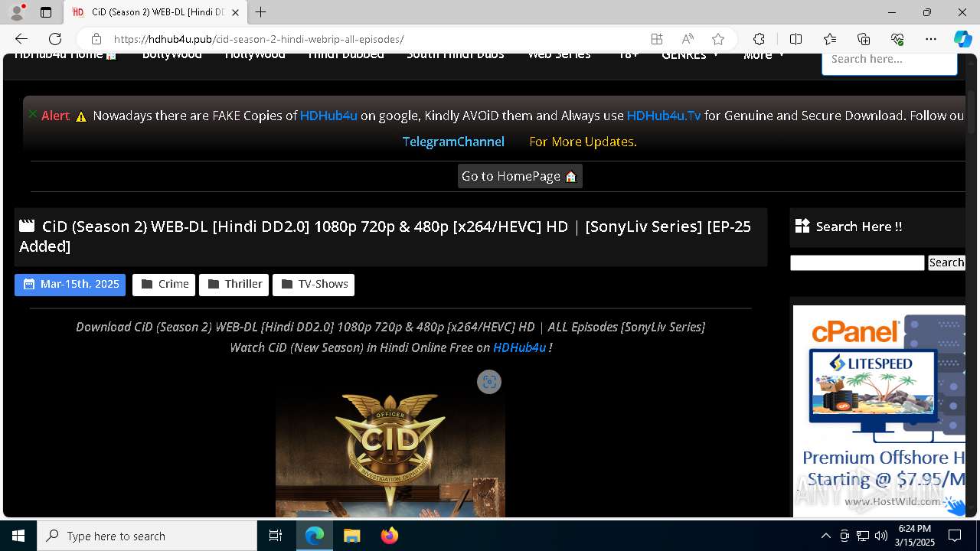
Task: Open Collections panel
Action: (864, 39)
